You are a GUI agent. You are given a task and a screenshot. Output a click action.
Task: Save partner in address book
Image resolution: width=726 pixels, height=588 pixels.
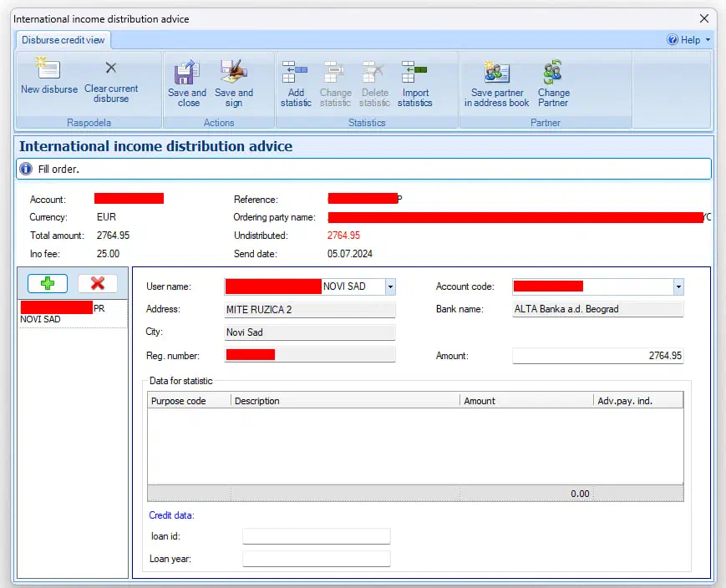coord(497,73)
